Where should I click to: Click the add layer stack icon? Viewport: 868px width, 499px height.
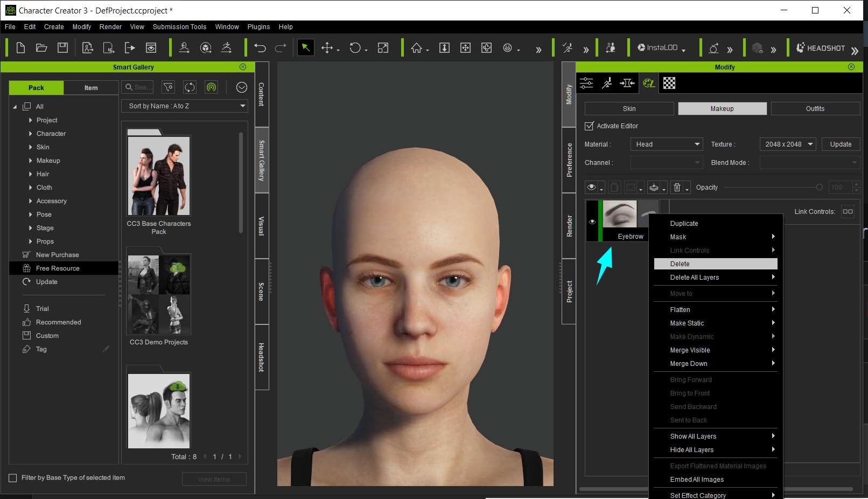pos(654,188)
